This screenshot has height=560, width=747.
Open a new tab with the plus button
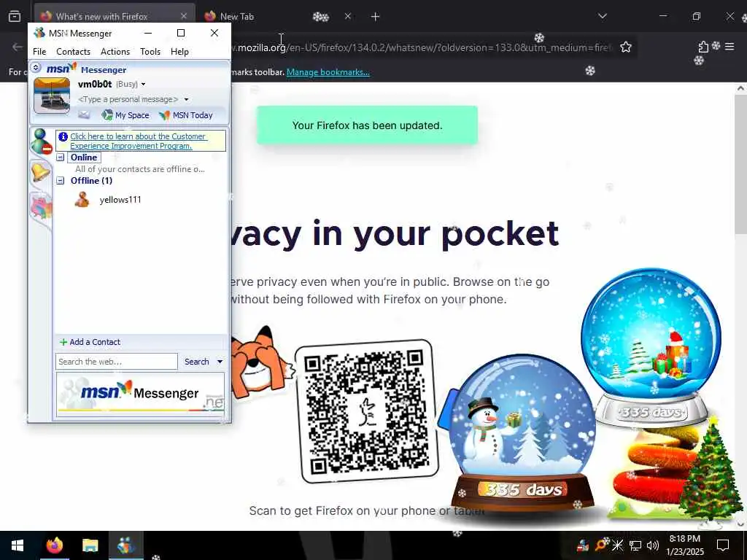point(376,17)
